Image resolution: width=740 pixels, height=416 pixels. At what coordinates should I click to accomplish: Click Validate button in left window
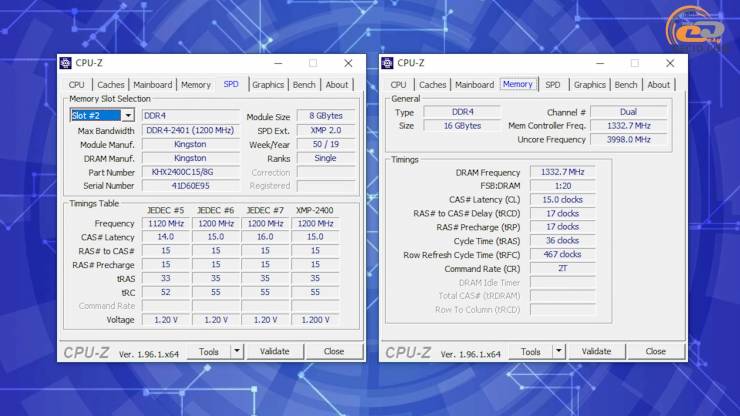(x=274, y=351)
